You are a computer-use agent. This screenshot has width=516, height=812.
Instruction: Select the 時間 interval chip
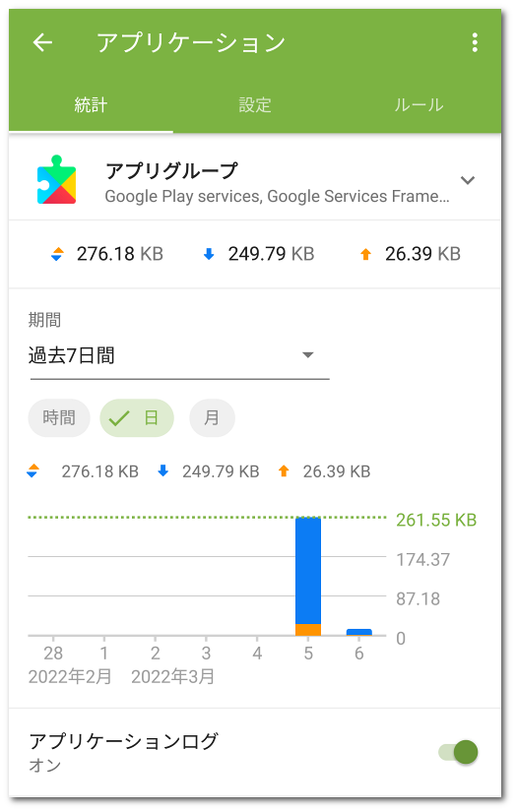[x=59, y=418]
